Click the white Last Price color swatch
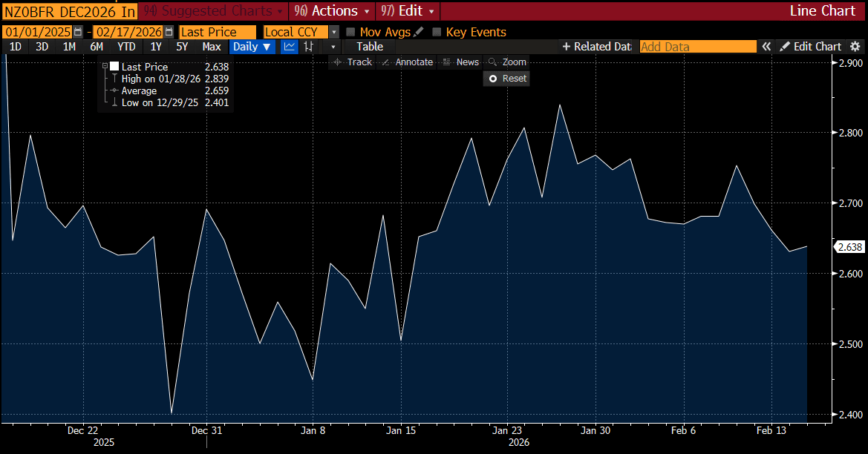This screenshot has height=454, width=868. point(114,67)
